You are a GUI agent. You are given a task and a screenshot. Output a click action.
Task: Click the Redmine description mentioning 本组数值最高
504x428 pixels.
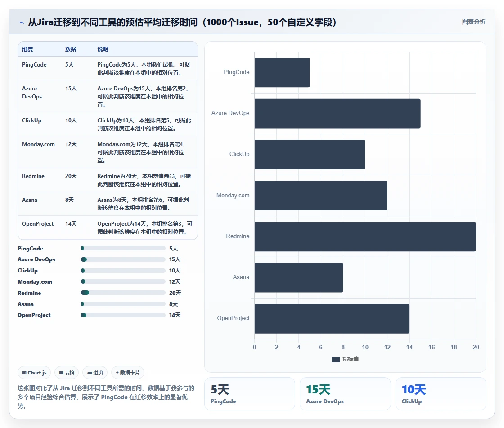tap(144, 180)
